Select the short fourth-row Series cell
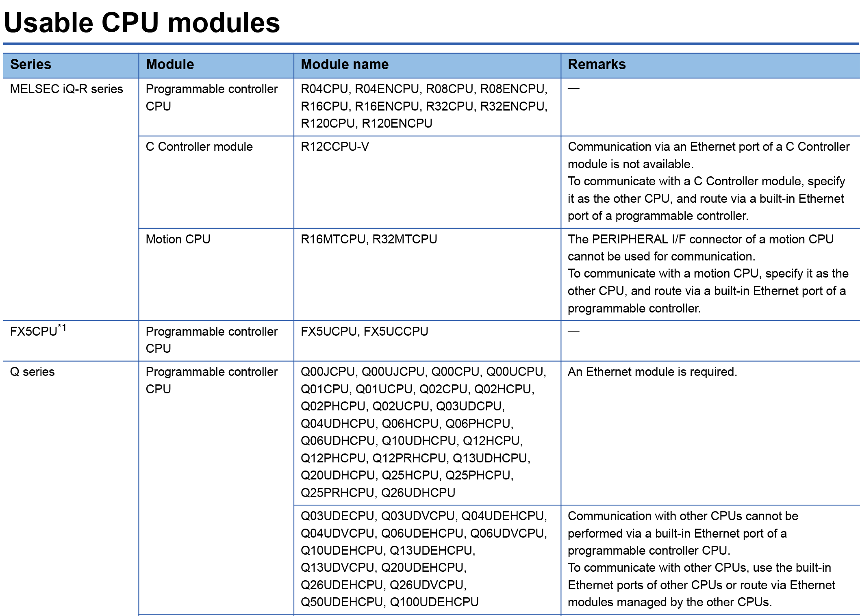This screenshot has height=616, width=860. coord(70,341)
